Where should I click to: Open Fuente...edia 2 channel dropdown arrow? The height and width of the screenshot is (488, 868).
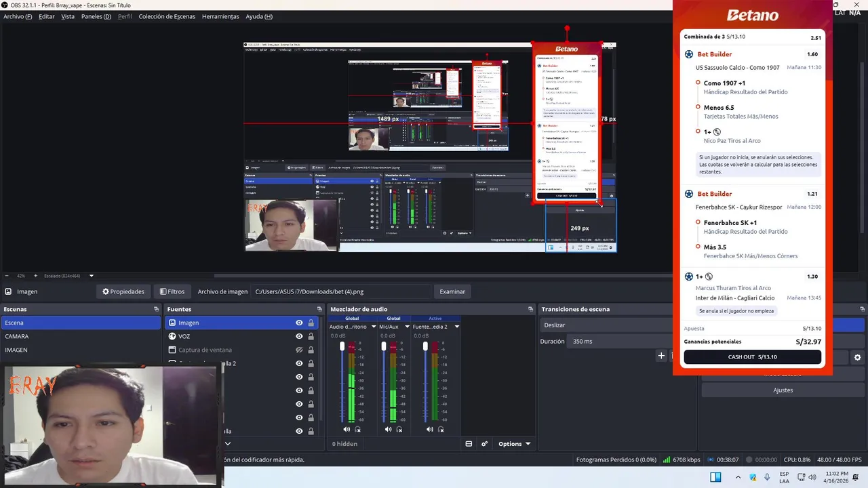coord(456,327)
